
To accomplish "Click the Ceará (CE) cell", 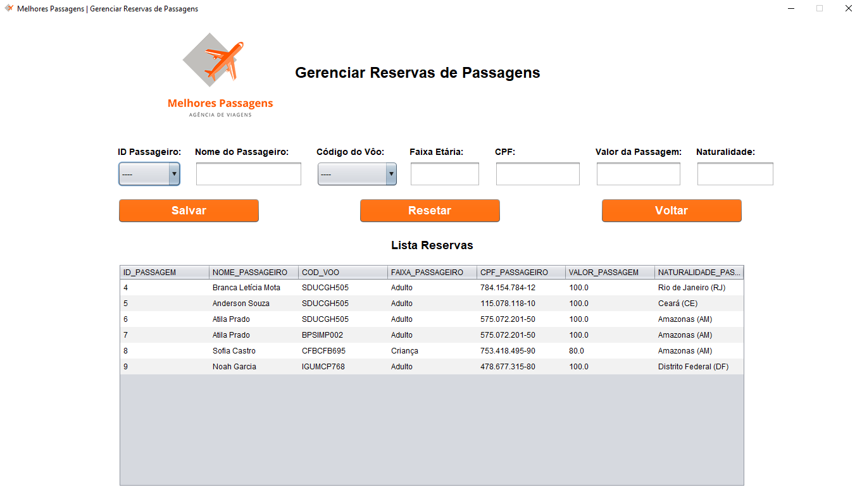I will point(699,304).
